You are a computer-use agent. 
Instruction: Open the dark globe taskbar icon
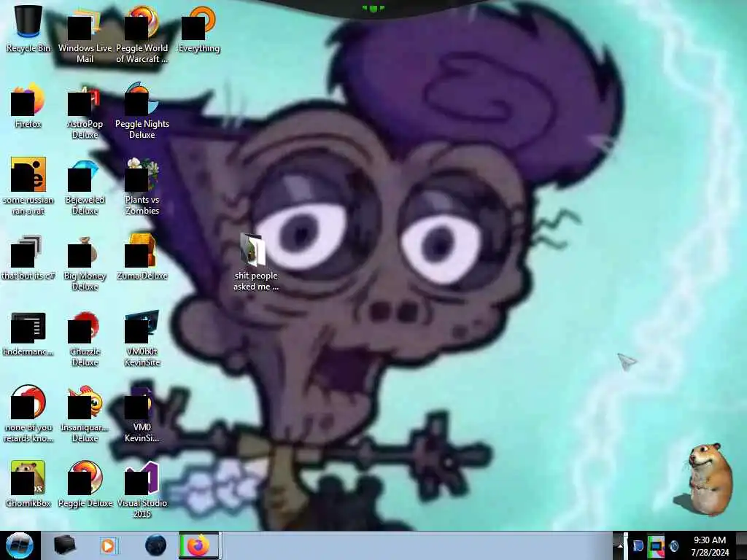point(155,545)
